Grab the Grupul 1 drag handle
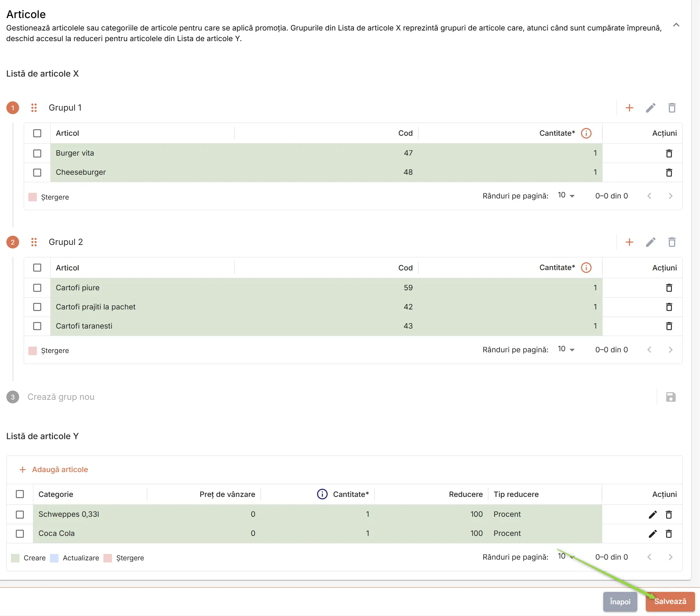 [34, 108]
